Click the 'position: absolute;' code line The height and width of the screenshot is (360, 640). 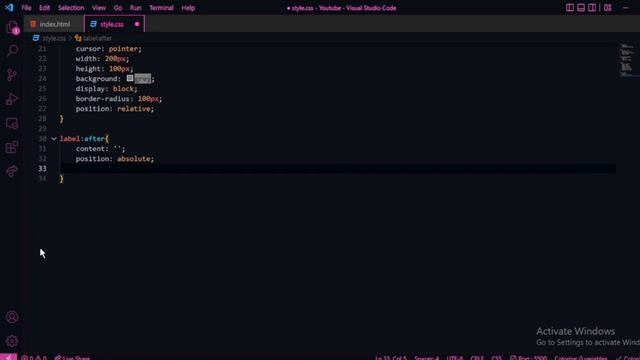pos(115,159)
